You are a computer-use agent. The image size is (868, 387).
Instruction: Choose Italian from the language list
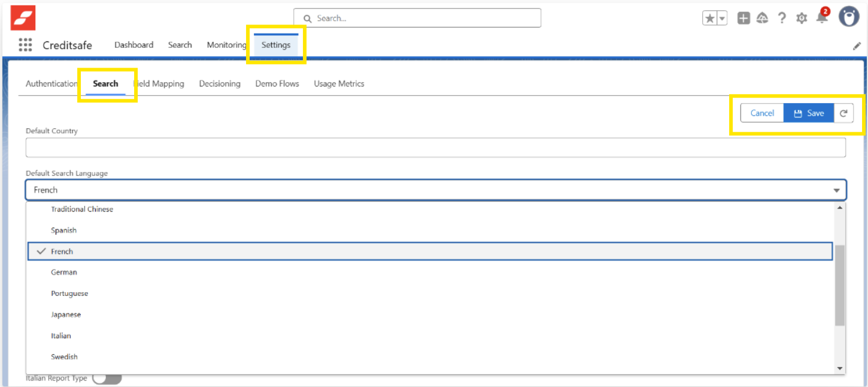[x=430, y=335]
